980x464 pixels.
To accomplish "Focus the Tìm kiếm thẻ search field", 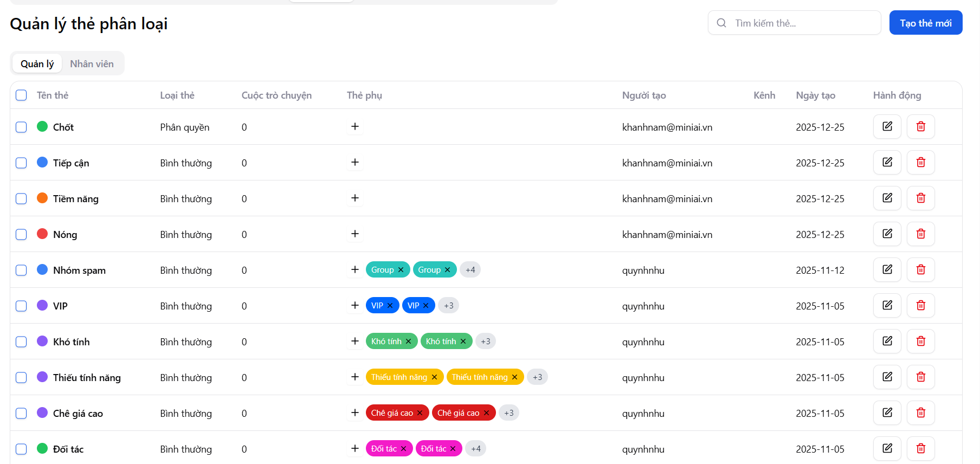I will coord(802,23).
